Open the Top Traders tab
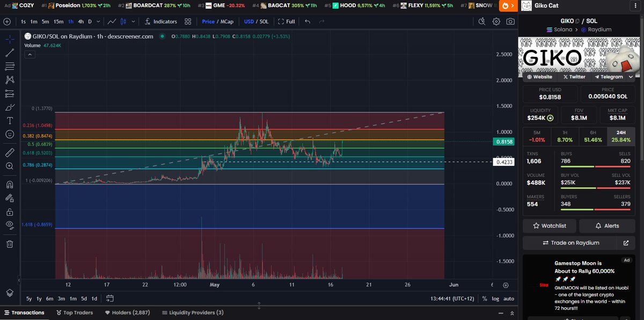The height and width of the screenshot is (320, 644). [74, 312]
